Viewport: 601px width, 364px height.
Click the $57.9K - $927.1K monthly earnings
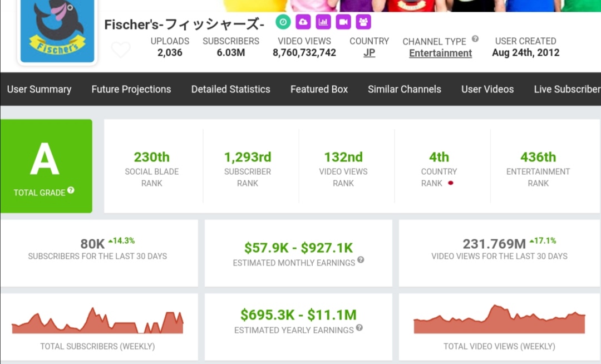click(x=298, y=248)
